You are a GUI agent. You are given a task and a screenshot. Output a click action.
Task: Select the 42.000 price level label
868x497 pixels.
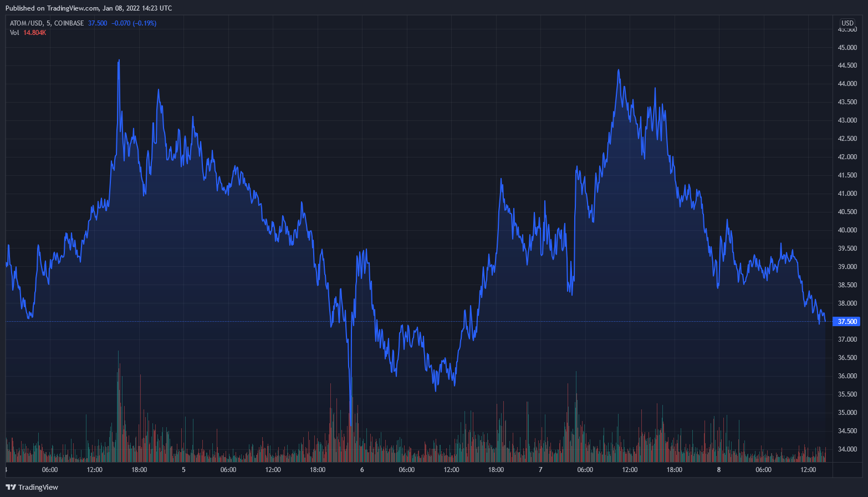pos(847,157)
